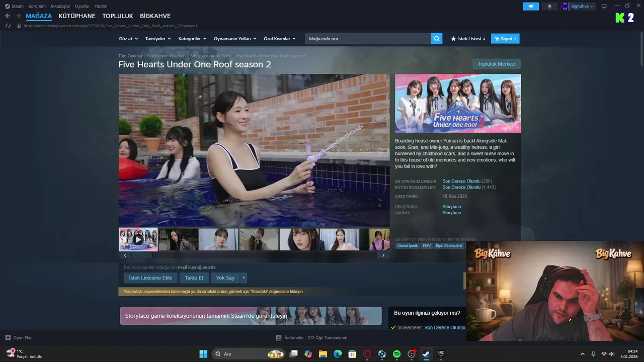The height and width of the screenshot is (362, 644).
Task: Click the Mağazada ara search field
Action: coord(368,39)
